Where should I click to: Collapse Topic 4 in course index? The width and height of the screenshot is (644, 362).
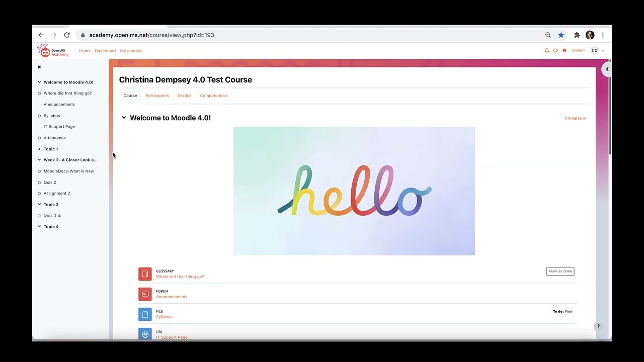39,227
